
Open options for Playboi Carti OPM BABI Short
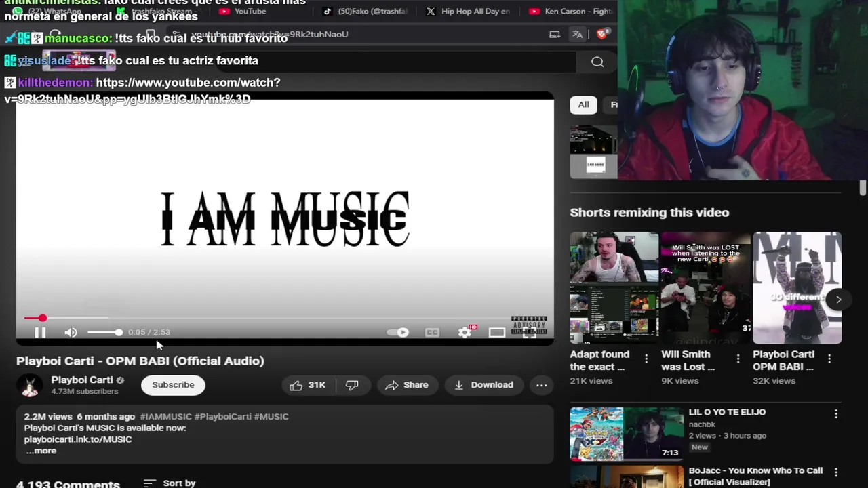[829, 359]
